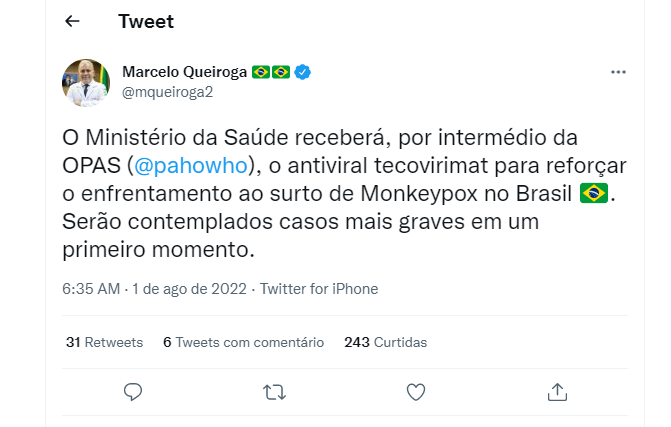The image size is (671, 427).
Task: Click the retweet arrows icon
Action: click(274, 392)
